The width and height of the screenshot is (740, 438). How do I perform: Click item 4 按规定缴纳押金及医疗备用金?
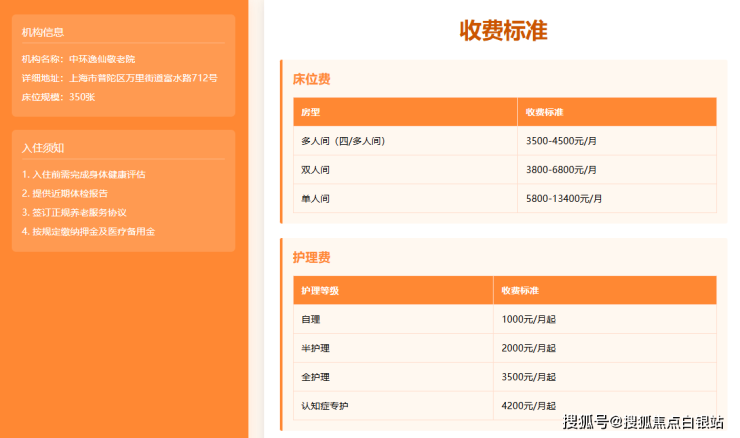point(88,232)
